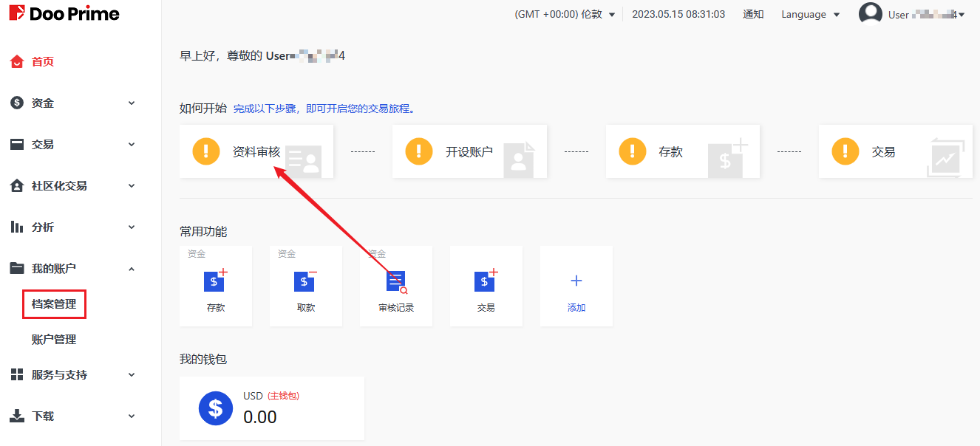
Task: Open notifications (通知) link
Action: tap(753, 15)
